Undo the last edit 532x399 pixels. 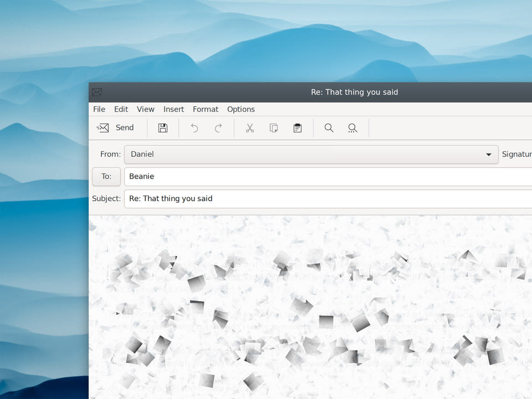[194, 127]
